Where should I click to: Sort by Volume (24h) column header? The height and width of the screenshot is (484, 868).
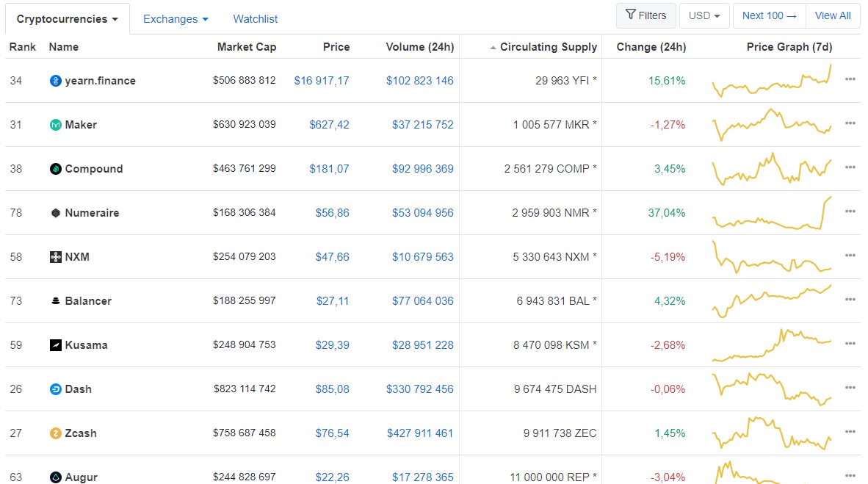pos(419,47)
